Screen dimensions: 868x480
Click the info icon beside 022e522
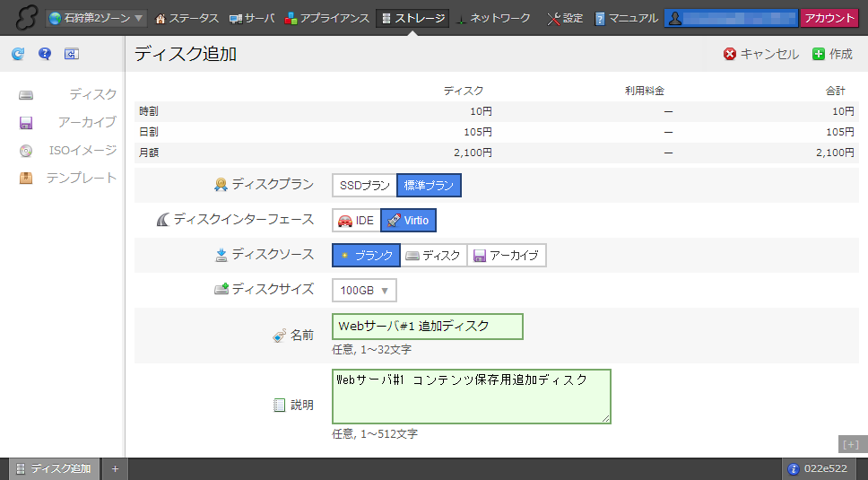[x=793, y=469]
